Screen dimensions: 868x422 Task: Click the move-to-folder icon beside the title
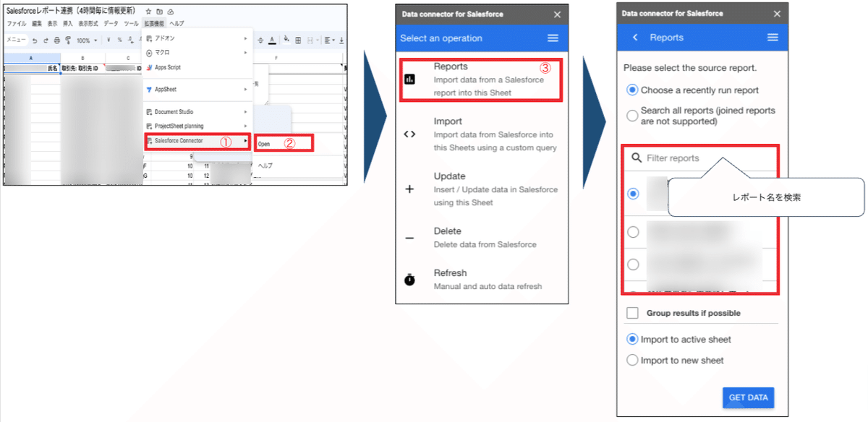point(159,12)
